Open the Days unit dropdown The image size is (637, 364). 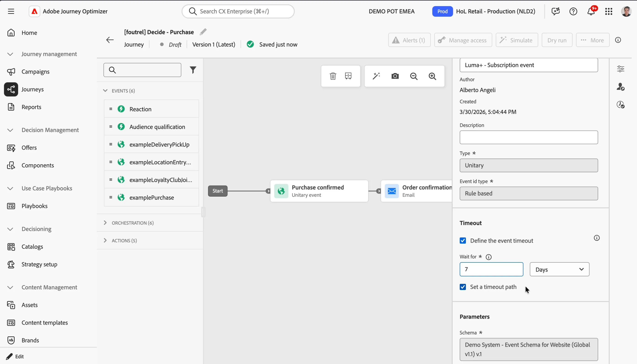[x=560, y=269]
